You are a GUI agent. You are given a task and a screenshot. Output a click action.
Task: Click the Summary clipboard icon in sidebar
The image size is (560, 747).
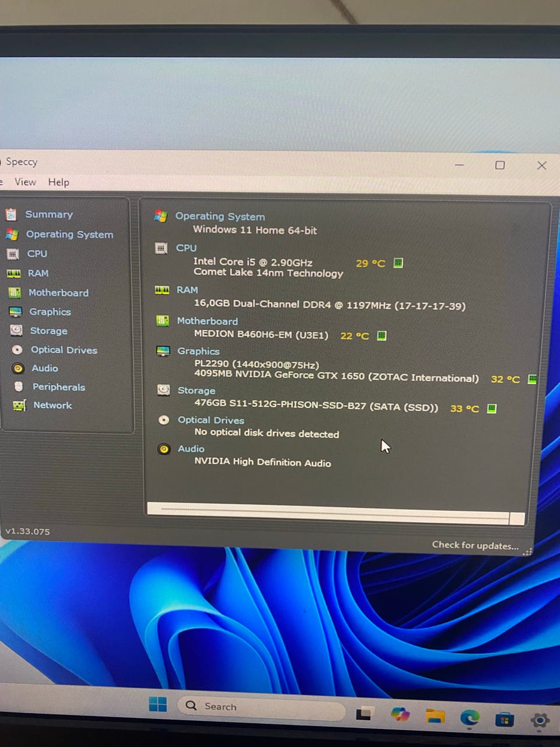(x=10, y=214)
